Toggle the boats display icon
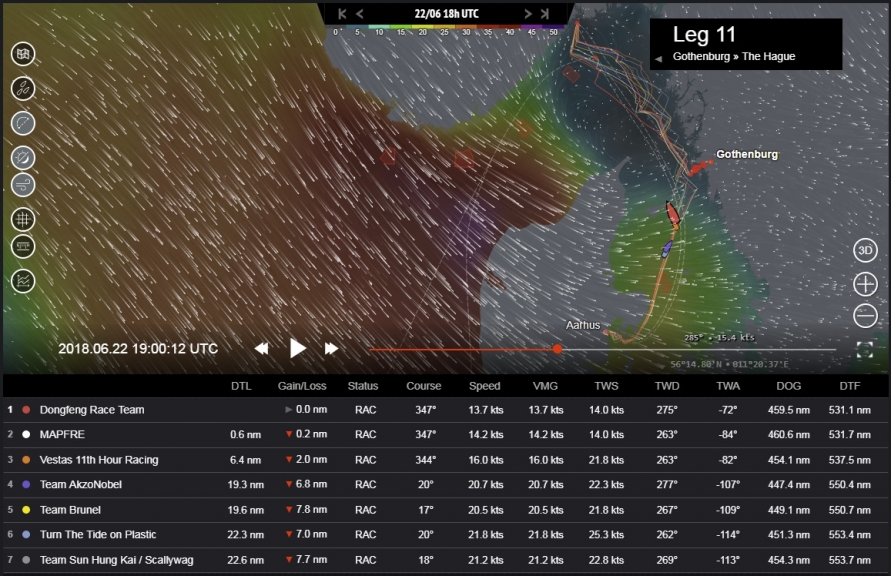891x576 pixels. click(x=23, y=89)
